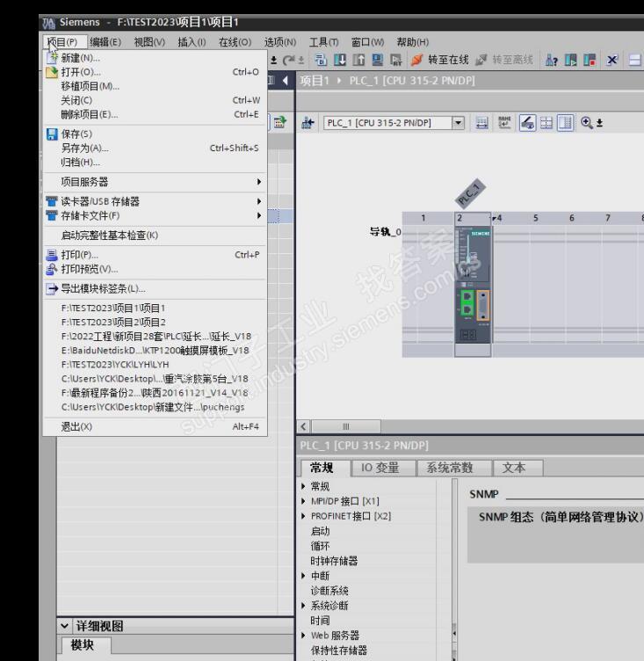Click the show module labels icon
The height and width of the screenshot is (661, 644).
point(481,123)
